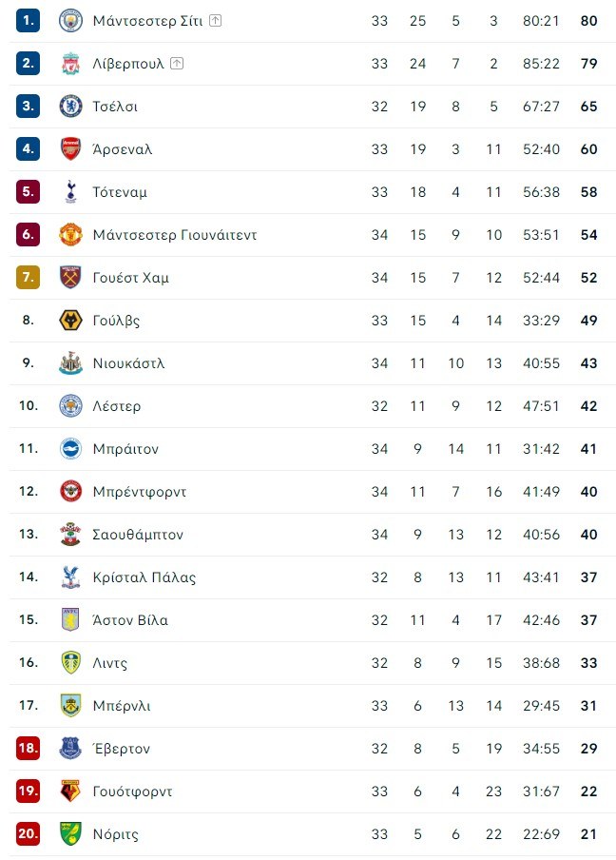Click the gold position badge 7
The width and height of the screenshot is (616, 860).
coord(28,278)
